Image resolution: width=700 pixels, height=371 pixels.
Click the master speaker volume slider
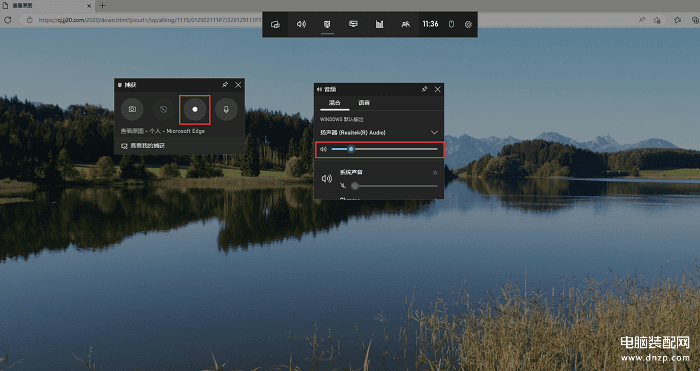(x=384, y=149)
